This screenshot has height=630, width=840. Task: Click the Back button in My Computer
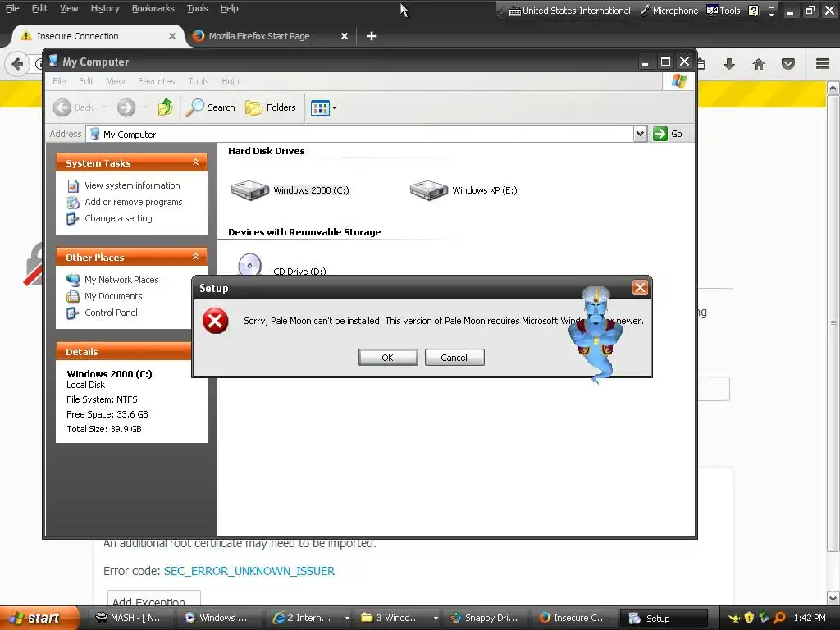point(74,107)
